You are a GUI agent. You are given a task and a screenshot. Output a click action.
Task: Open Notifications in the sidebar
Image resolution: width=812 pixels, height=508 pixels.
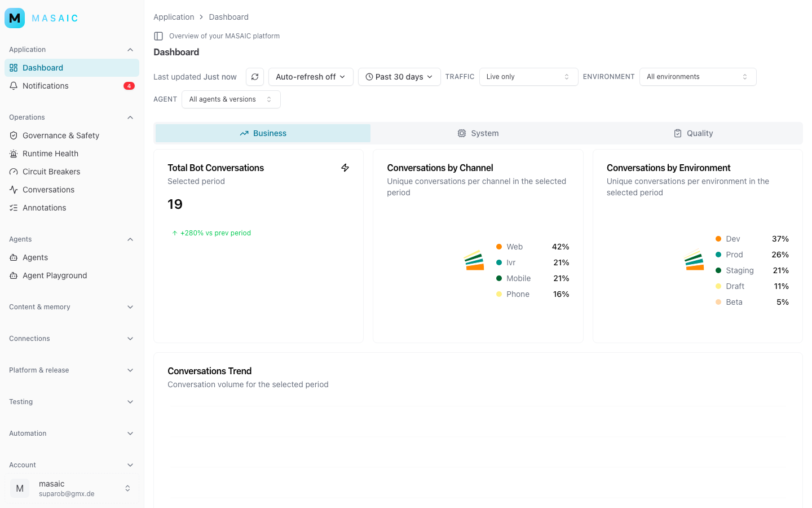click(x=72, y=86)
